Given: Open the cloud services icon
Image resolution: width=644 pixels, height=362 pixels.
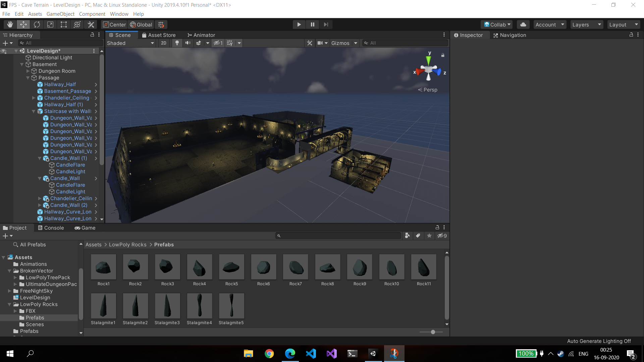Looking at the screenshot, I should [523, 24].
